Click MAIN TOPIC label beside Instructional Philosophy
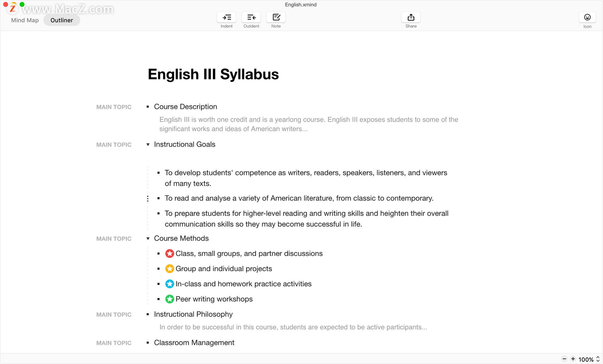The image size is (603, 364). pos(114,315)
